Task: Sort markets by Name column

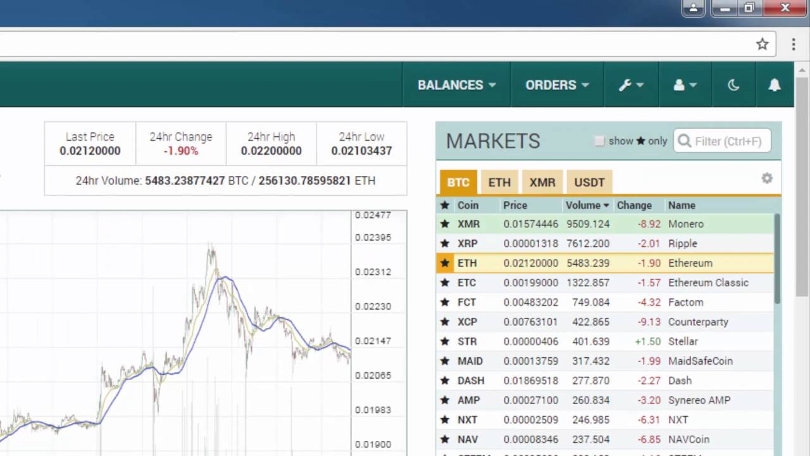Action: [681, 205]
